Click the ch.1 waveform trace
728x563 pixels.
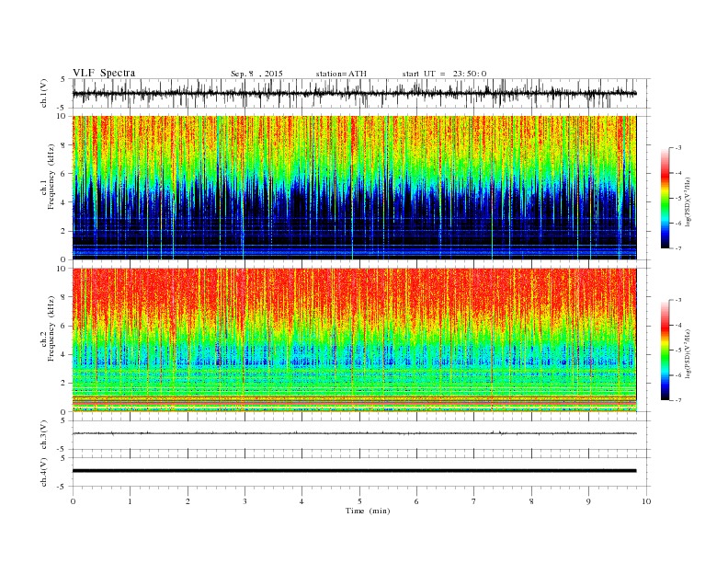point(354,93)
